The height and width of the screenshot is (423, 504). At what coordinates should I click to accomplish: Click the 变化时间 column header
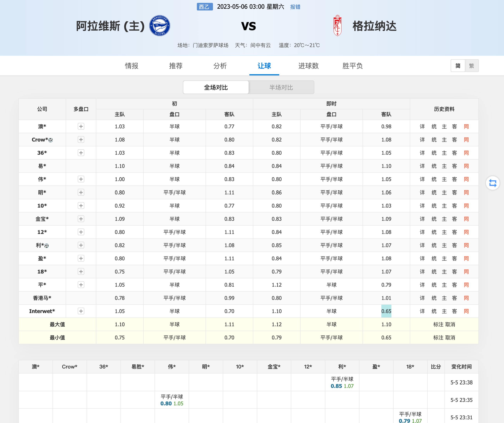(461, 367)
